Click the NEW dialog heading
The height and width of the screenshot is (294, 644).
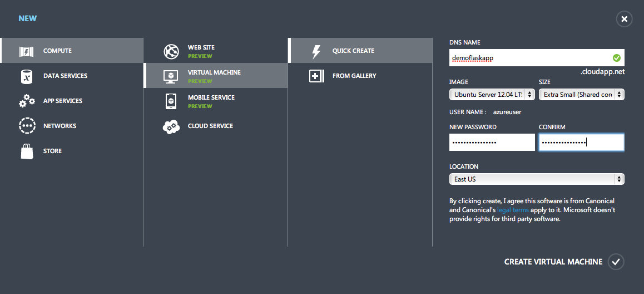(x=27, y=18)
